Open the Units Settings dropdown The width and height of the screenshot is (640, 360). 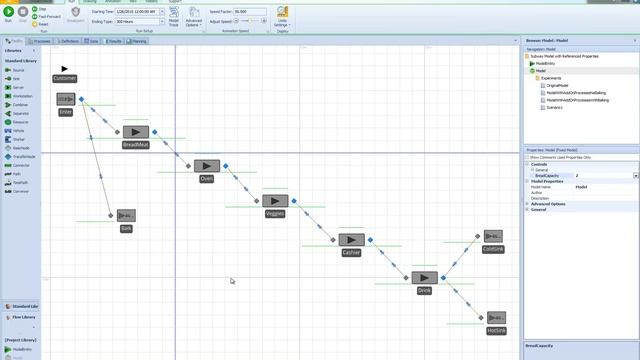click(282, 16)
